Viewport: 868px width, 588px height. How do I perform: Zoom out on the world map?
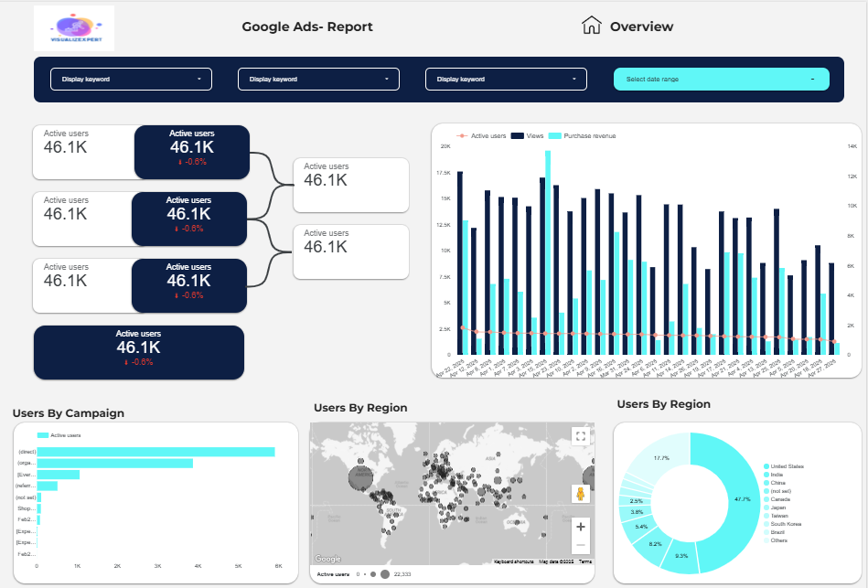pyautogui.click(x=580, y=544)
